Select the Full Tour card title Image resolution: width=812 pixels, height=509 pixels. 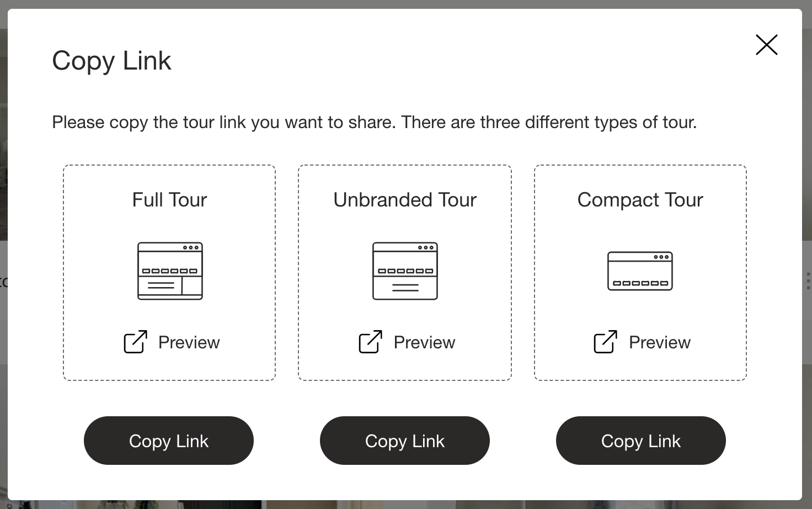[x=169, y=200]
